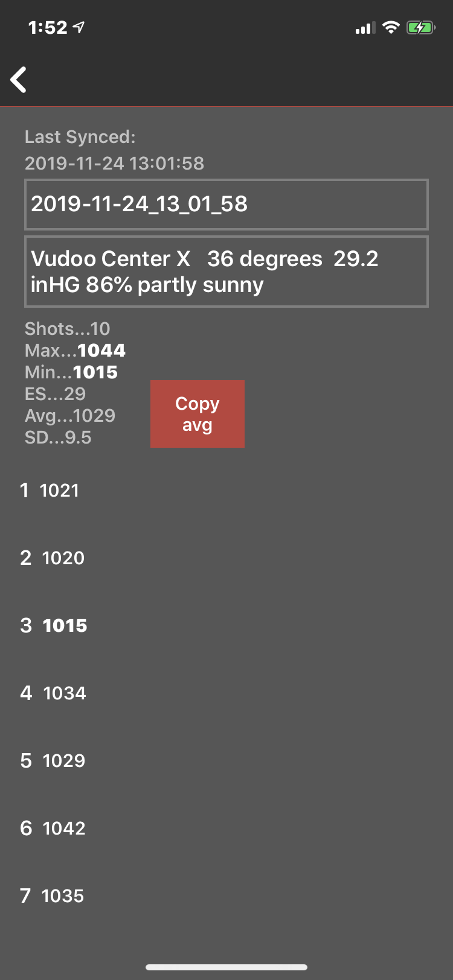The image size is (453, 980).
Task: Tap the home indicator bar
Action: [226, 967]
